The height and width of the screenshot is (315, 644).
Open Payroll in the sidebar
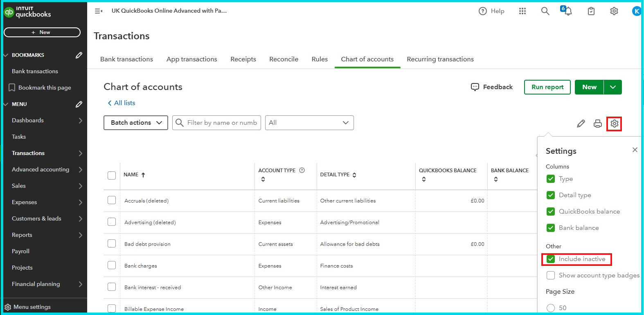[20, 251]
